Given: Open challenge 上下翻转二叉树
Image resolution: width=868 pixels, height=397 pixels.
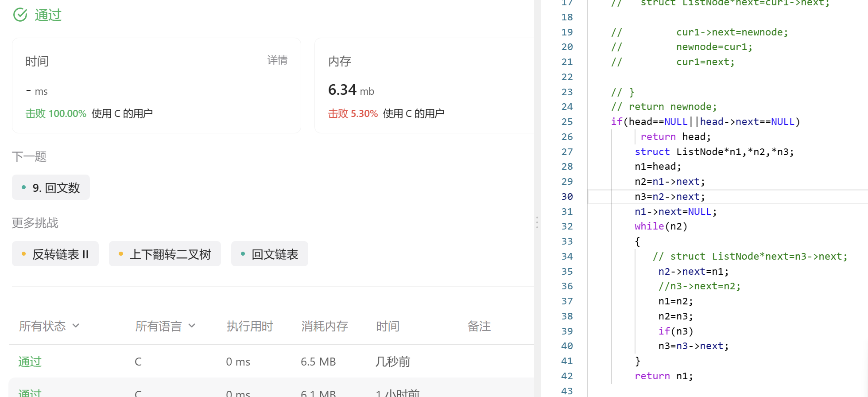Looking at the screenshot, I should 165,254.
